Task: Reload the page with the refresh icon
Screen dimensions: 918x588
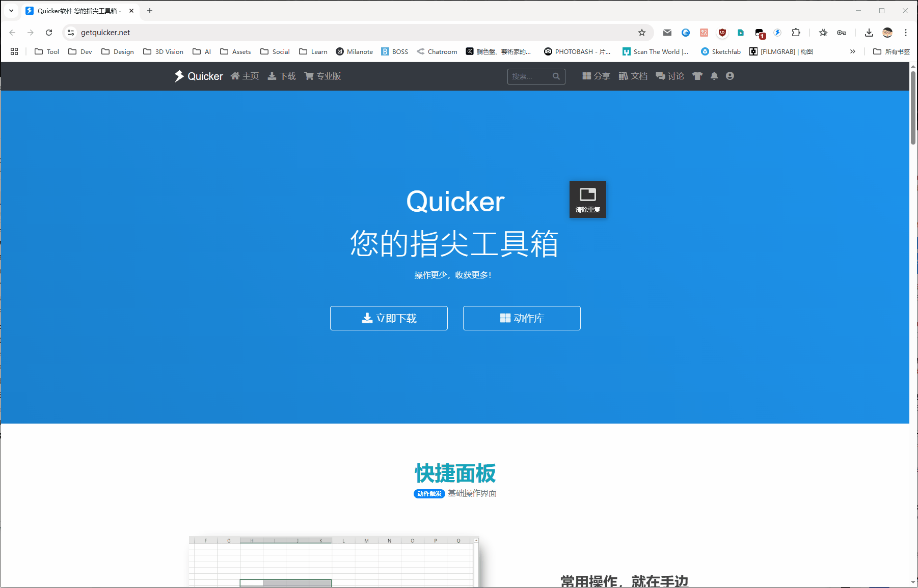Action: (x=49, y=33)
